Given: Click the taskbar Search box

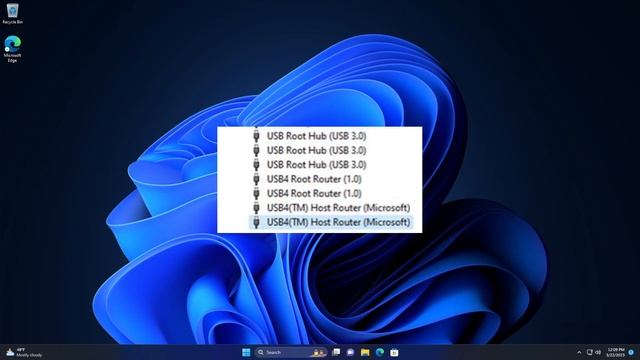Looking at the screenshot, I should click(x=291, y=352).
